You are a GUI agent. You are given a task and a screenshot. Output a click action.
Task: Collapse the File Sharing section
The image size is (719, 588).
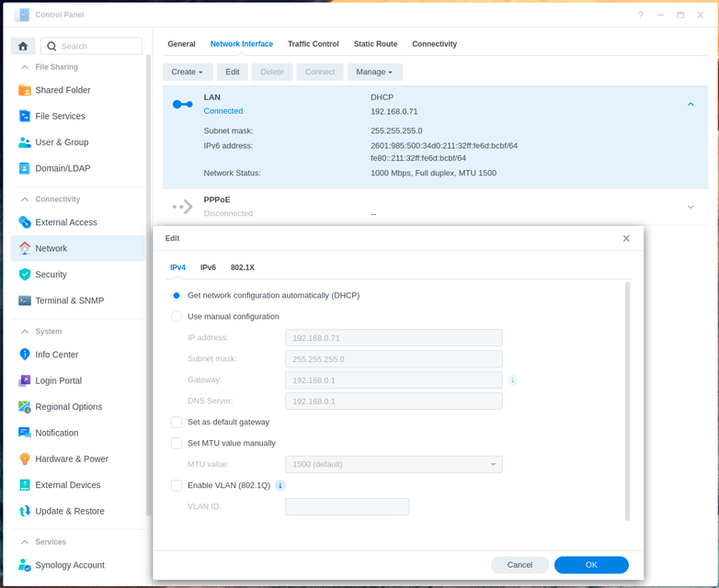25,67
